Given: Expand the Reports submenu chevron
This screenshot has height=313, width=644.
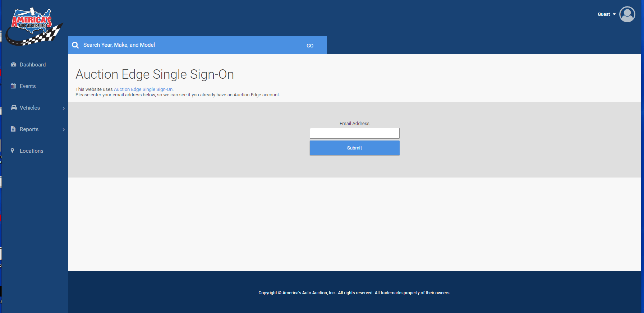Looking at the screenshot, I should [64, 130].
